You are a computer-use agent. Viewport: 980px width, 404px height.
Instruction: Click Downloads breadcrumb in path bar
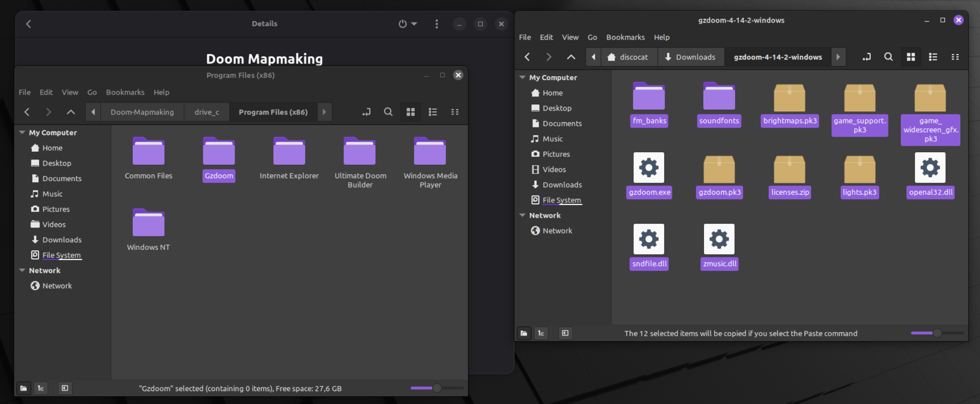tap(690, 57)
